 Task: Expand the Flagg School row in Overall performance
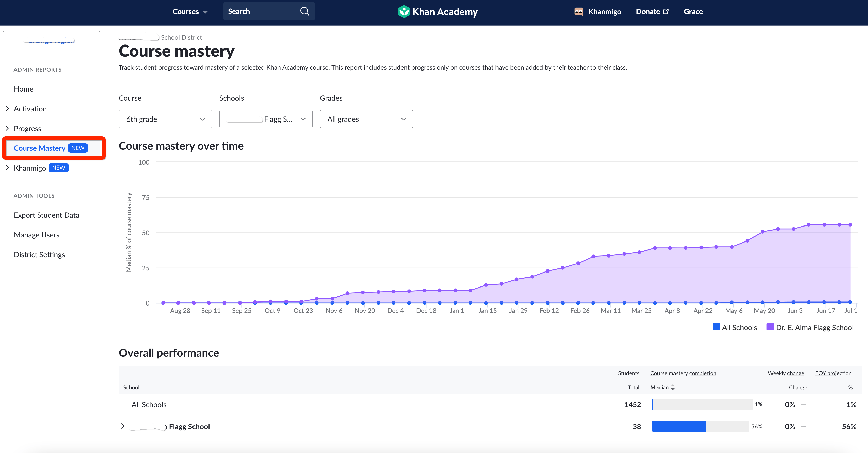tap(123, 426)
